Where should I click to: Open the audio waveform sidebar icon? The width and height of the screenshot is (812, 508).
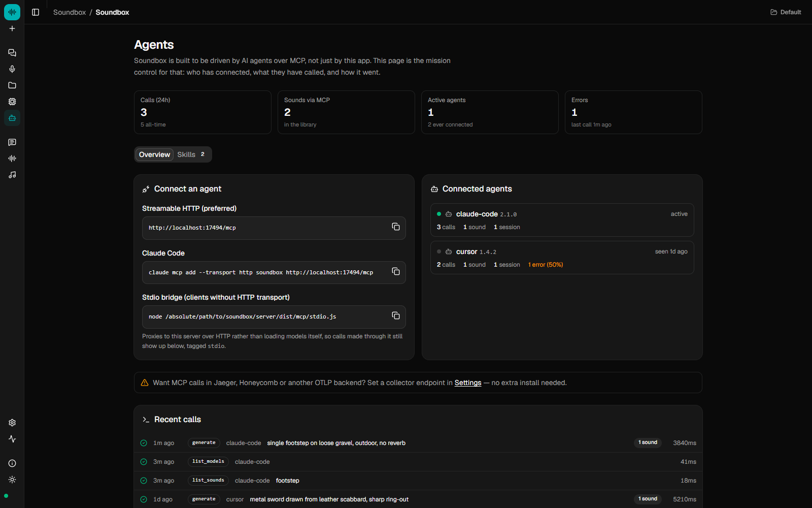coord(12,158)
